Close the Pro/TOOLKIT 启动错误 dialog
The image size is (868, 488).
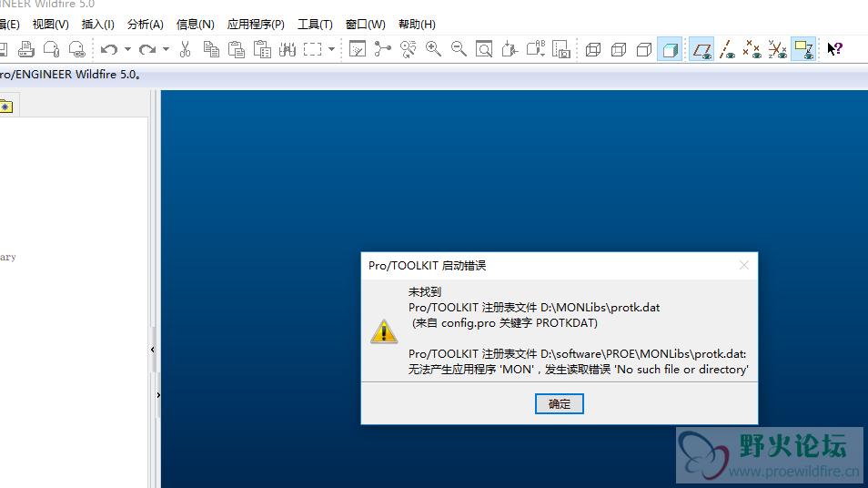(x=744, y=265)
